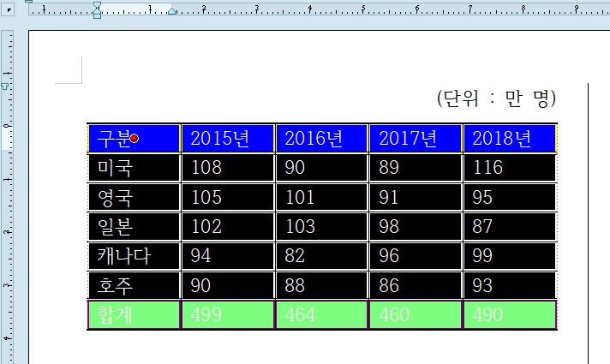Click the 미국 2017 value 89
Viewport: 610px width, 364px height.
(x=389, y=168)
